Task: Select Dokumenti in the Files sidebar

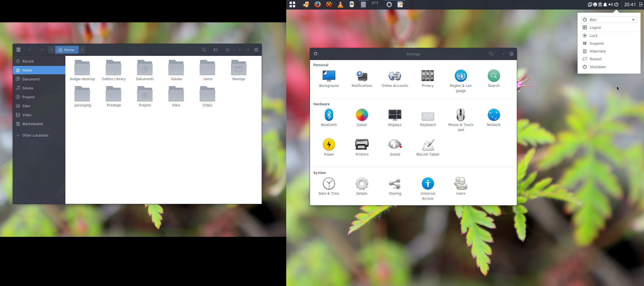Action: pyautogui.click(x=39, y=79)
